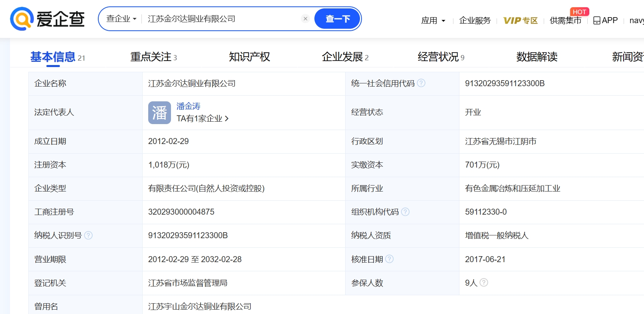Click 有色金属冶炼和压延加工业 industry value

513,188
